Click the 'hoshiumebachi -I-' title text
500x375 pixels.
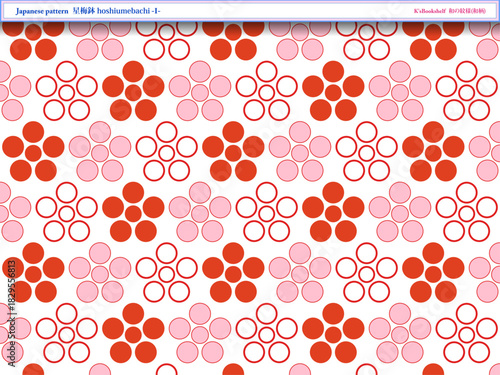point(129,11)
